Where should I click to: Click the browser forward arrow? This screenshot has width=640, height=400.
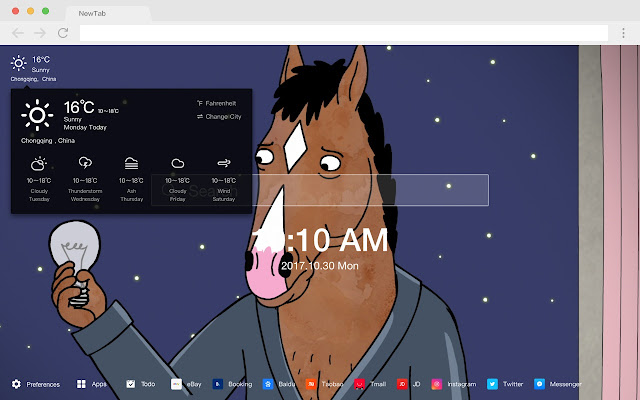[40, 33]
